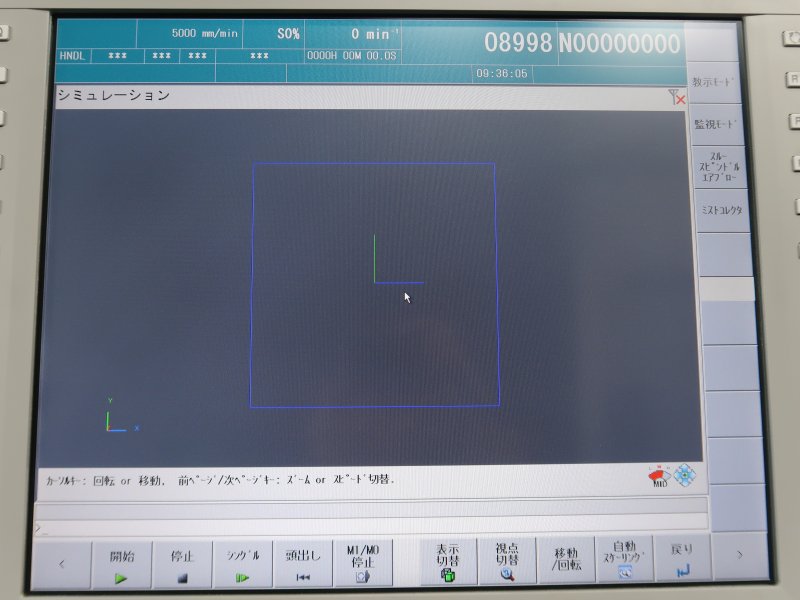Click the antenna disconnected status icon
This screenshot has height=600, width=800.
point(677,97)
